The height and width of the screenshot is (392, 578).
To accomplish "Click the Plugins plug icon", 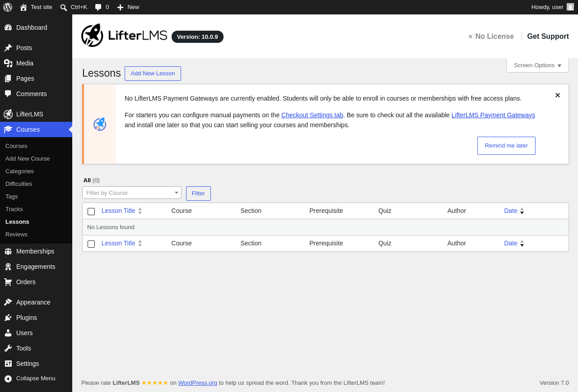I will pyautogui.click(x=8, y=318).
